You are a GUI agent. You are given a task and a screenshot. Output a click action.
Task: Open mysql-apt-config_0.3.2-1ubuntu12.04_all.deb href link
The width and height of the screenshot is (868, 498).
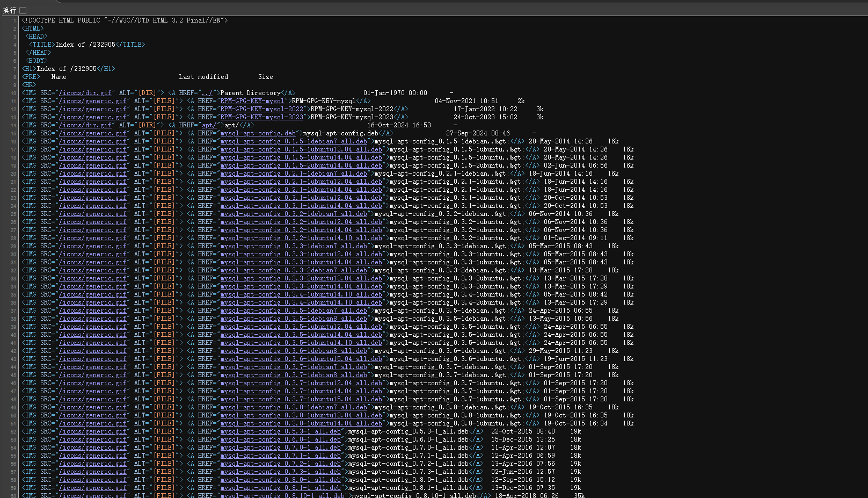301,222
